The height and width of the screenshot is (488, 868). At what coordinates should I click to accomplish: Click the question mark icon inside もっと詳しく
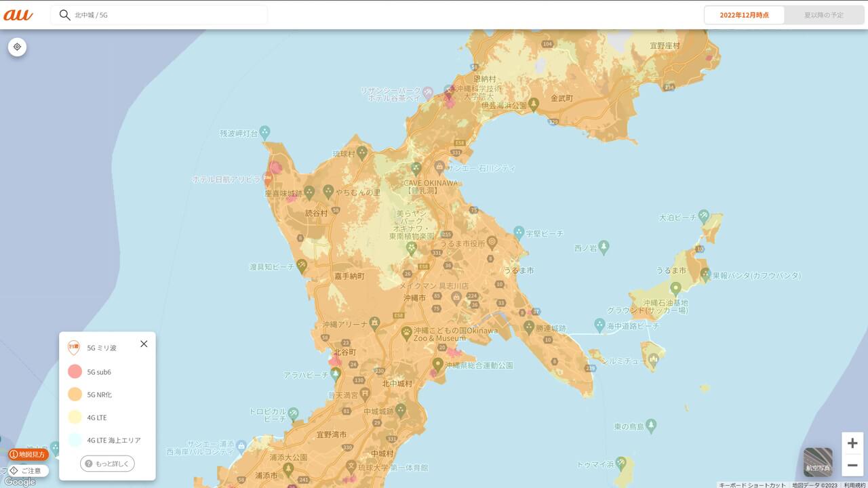tap(89, 464)
